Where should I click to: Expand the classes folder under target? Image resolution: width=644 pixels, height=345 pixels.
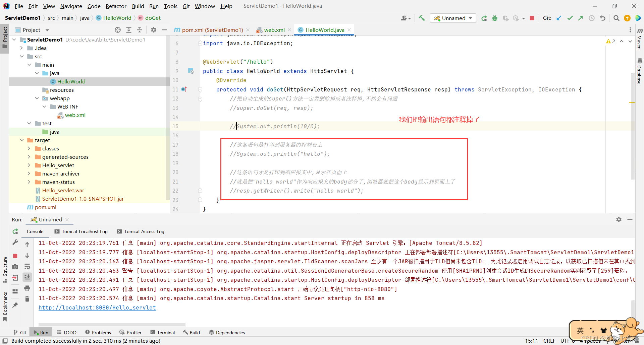click(30, 148)
